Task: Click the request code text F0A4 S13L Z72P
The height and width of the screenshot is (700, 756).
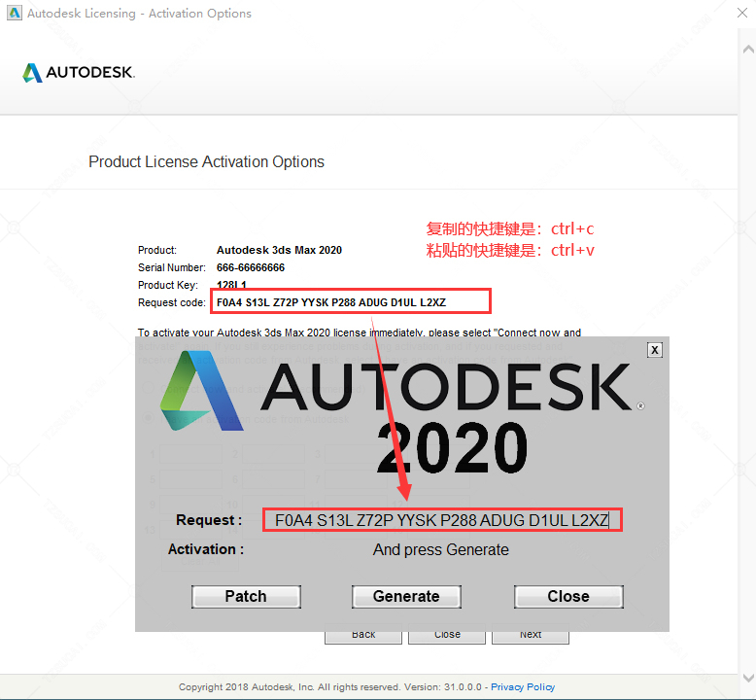Action: point(331,302)
